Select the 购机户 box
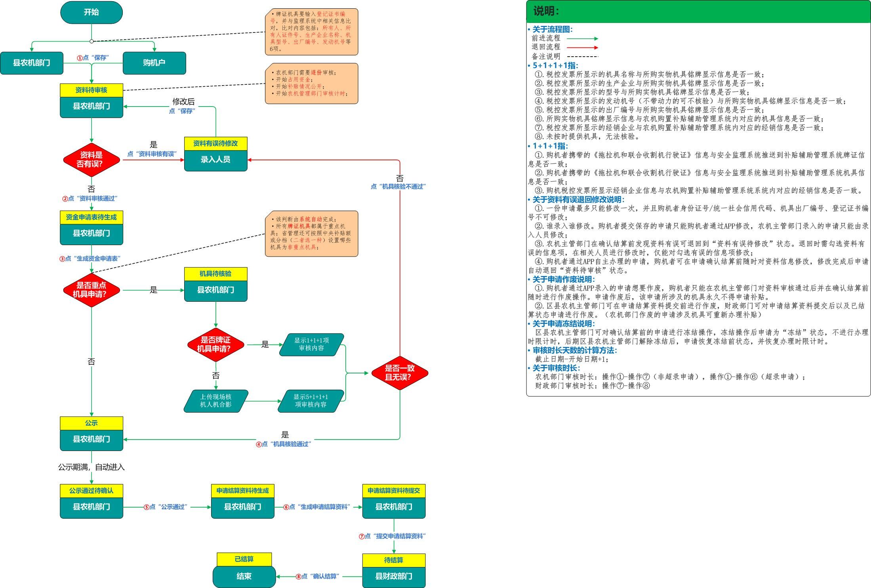 tap(154, 63)
